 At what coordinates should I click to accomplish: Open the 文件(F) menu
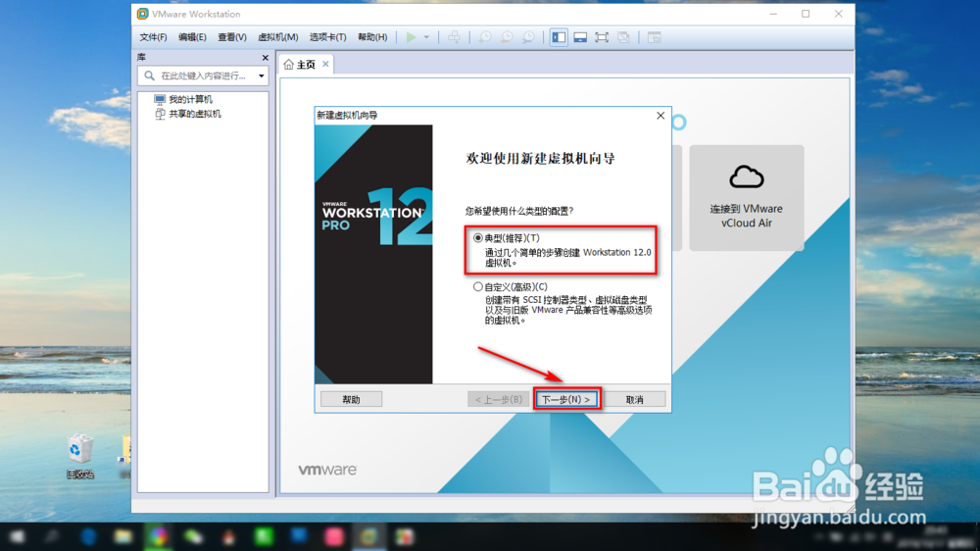tap(153, 37)
